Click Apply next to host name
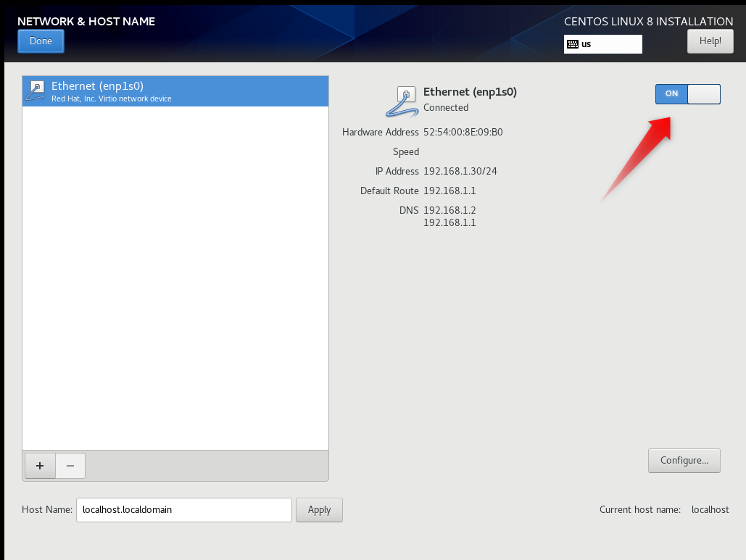Image resolution: width=746 pixels, height=560 pixels. pyautogui.click(x=319, y=510)
